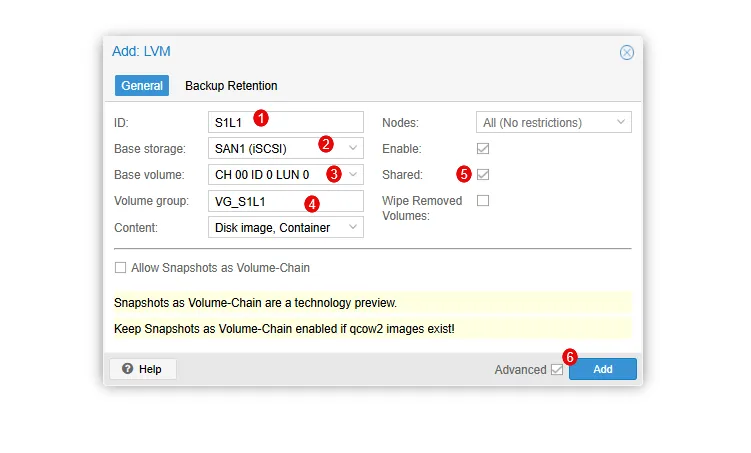
Task: Uncheck the Shared checkbox
Action: [483, 174]
